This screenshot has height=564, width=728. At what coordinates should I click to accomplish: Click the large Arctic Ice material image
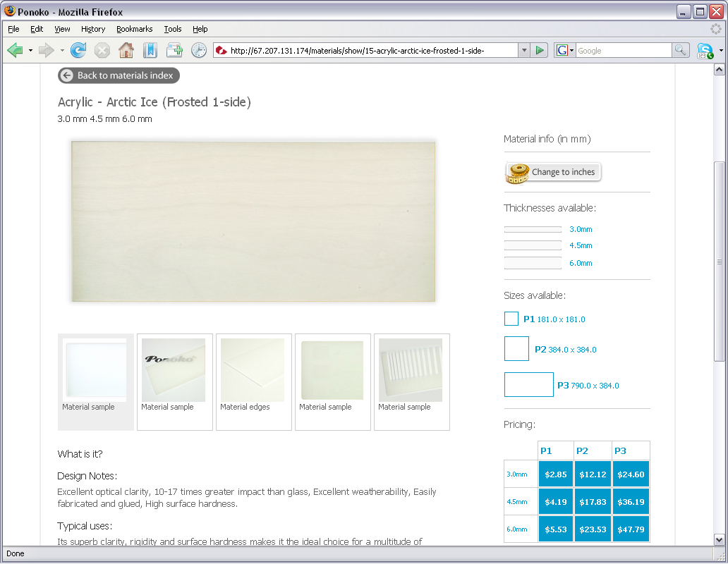click(x=253, y=221)
